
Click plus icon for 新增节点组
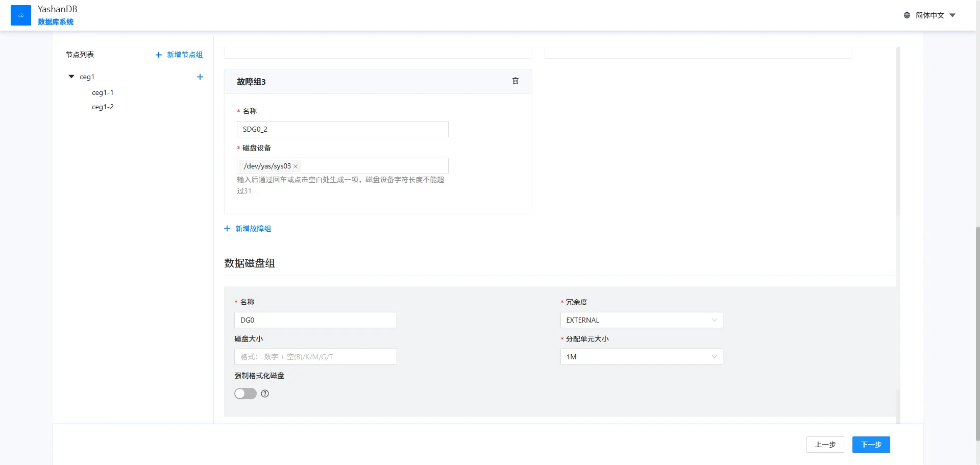(159, 55)
